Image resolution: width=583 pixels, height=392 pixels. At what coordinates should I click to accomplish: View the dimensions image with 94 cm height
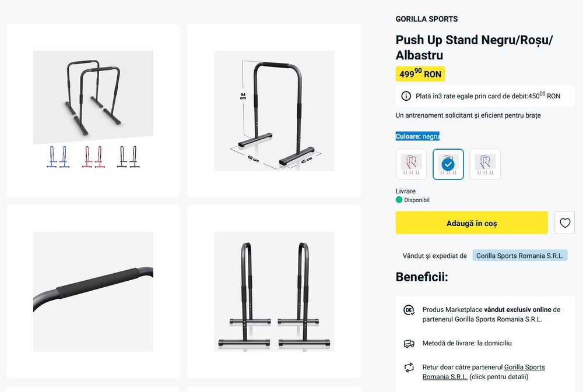[274, 110]
